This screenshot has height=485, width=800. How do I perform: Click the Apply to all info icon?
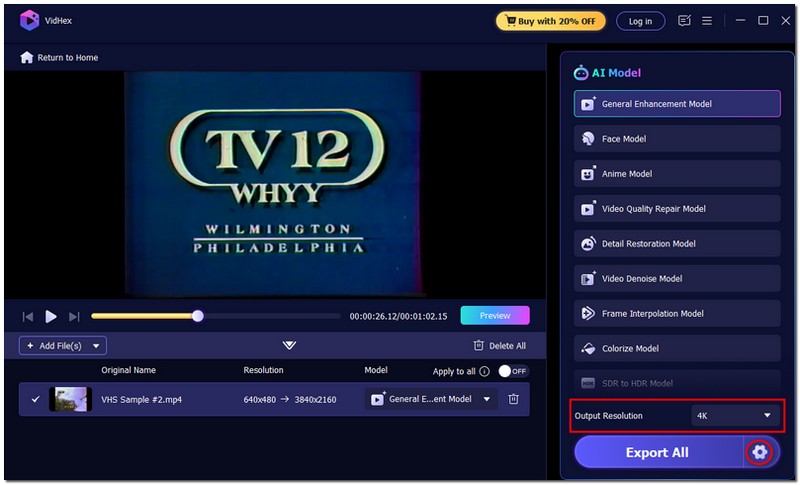coord(484,371)
